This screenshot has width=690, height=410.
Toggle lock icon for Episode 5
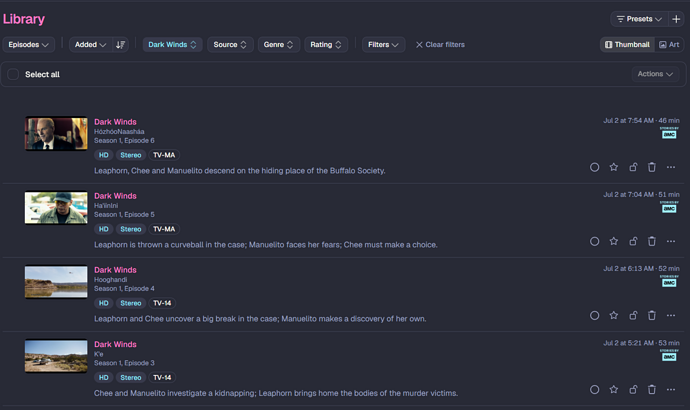(x=633, y=241)
